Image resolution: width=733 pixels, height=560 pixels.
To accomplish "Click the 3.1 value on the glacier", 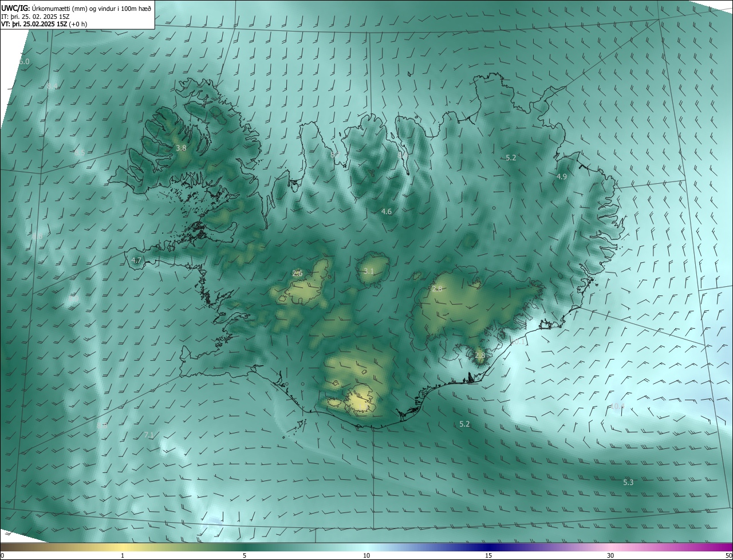I will (x=369, y=271).
